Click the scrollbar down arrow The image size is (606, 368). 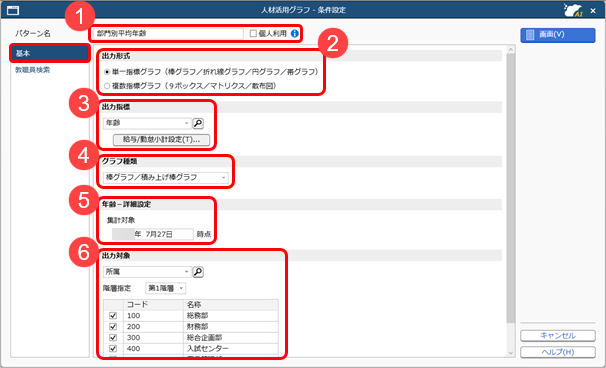coord(511,353)
